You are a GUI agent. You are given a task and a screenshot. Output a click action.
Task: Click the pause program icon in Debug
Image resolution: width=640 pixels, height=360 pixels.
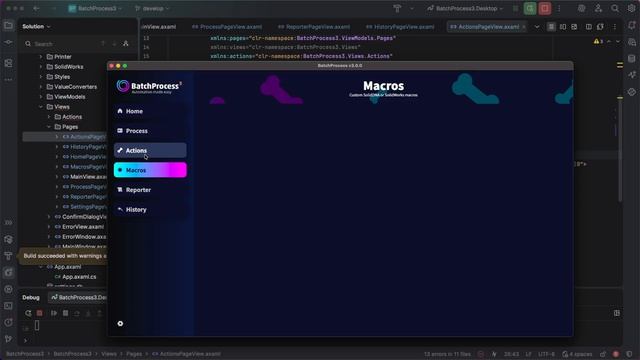point(65,313)
